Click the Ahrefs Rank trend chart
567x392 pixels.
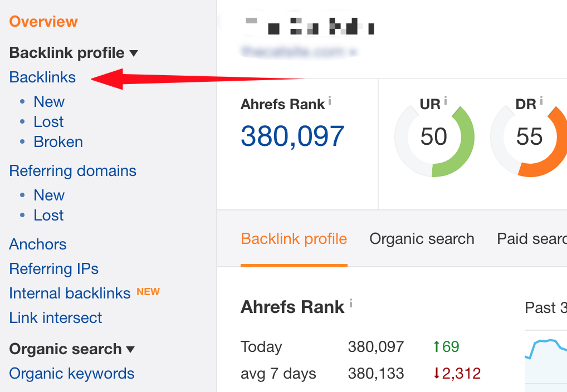(x=546, y=361)
